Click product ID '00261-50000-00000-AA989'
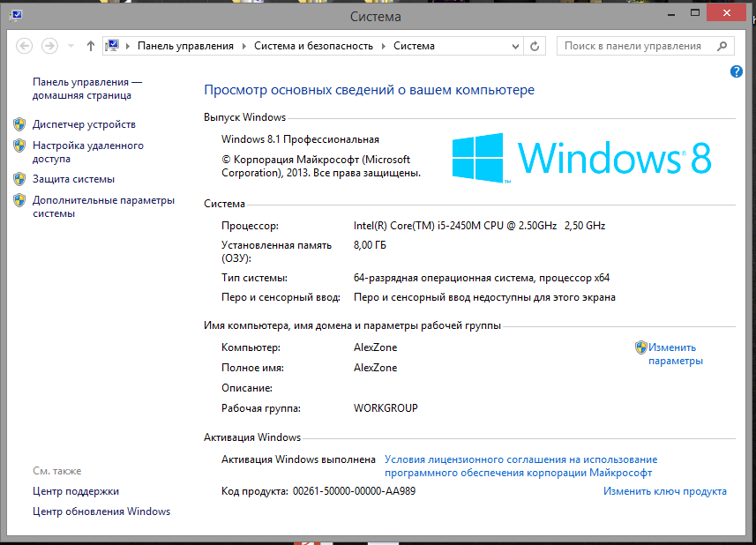Screen dimensions: 756x545 point(354,491)
